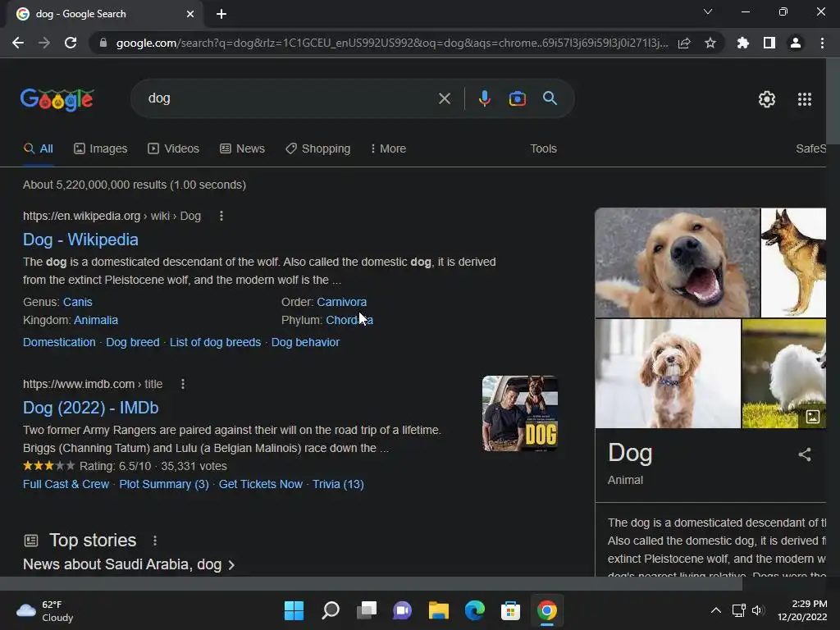
Task: Open the weather widget showing 62°F
Action: (45, 611)
